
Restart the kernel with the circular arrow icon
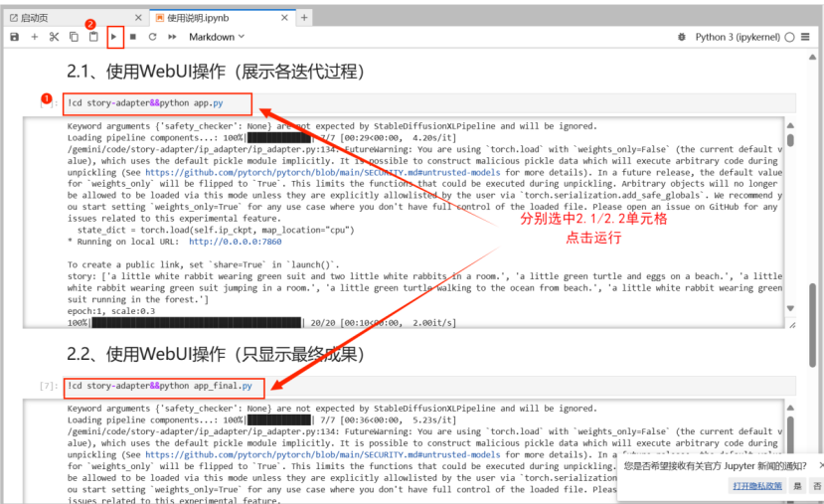pyautogui.click(x=152, y=37)
